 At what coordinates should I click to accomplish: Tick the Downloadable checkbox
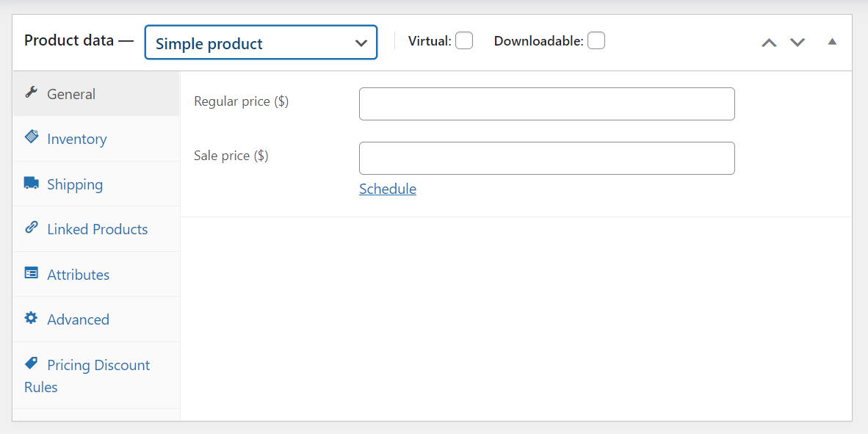[x=596, y=41]
